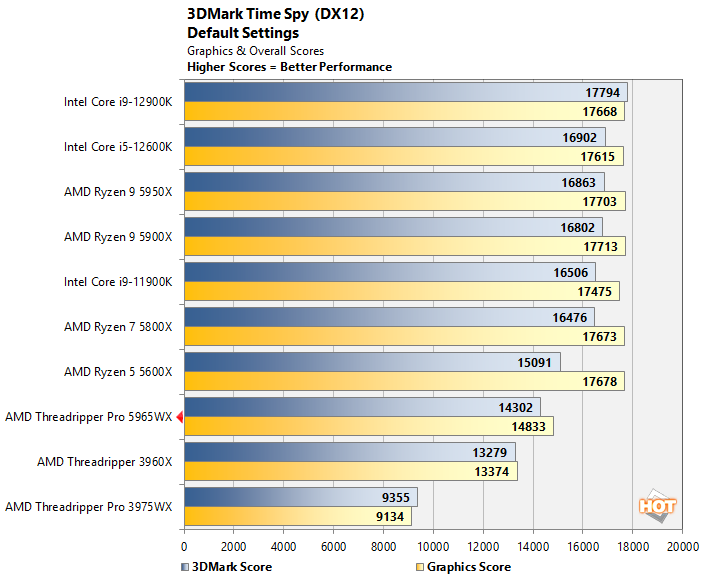Click the 16476 score value
This screenshot has width=708, height=576.
click(570, 318)
